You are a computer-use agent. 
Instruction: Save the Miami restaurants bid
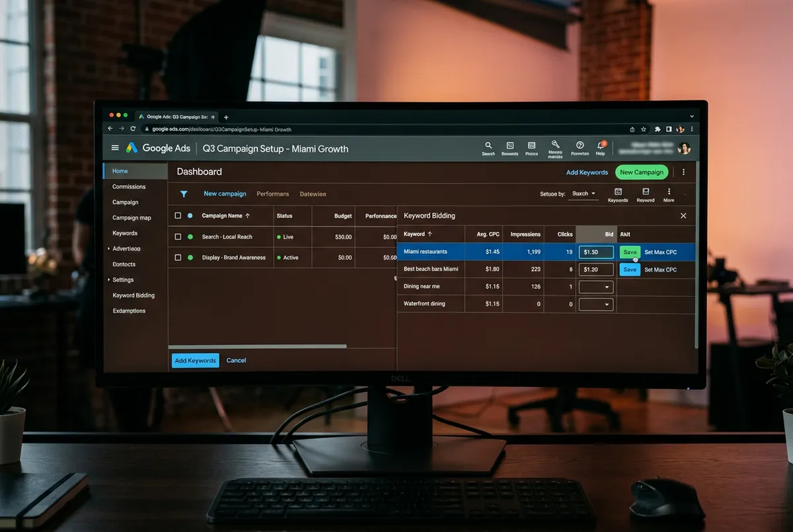[x=630, y=252]
